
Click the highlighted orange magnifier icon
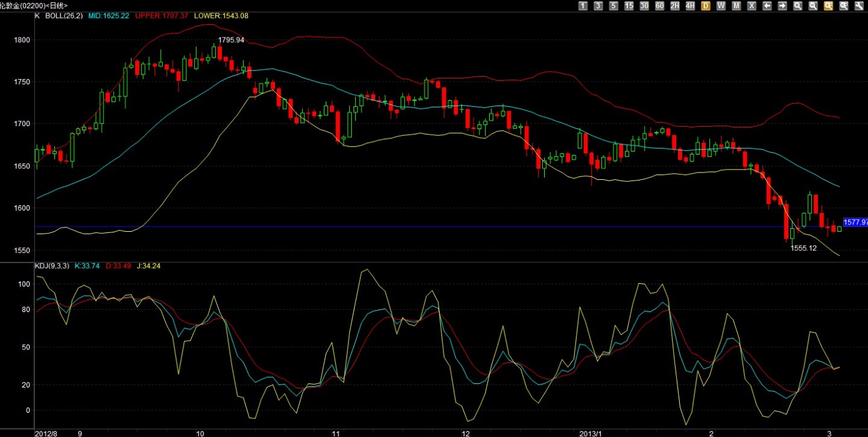point(829,5)
